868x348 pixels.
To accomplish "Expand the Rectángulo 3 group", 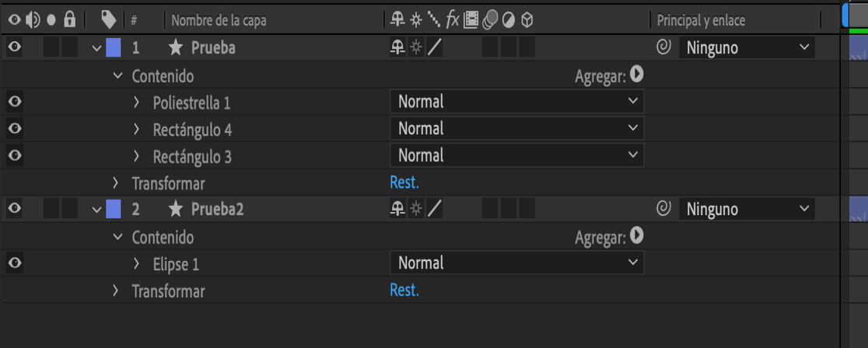I will pyautogui.click(x=136, y=156).
